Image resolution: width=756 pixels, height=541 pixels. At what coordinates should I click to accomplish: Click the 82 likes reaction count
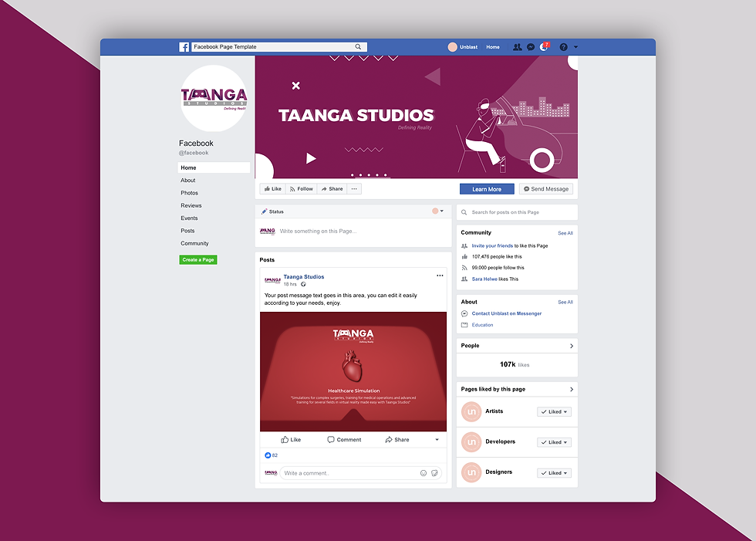pyautogui.click(x=271, y=455)
